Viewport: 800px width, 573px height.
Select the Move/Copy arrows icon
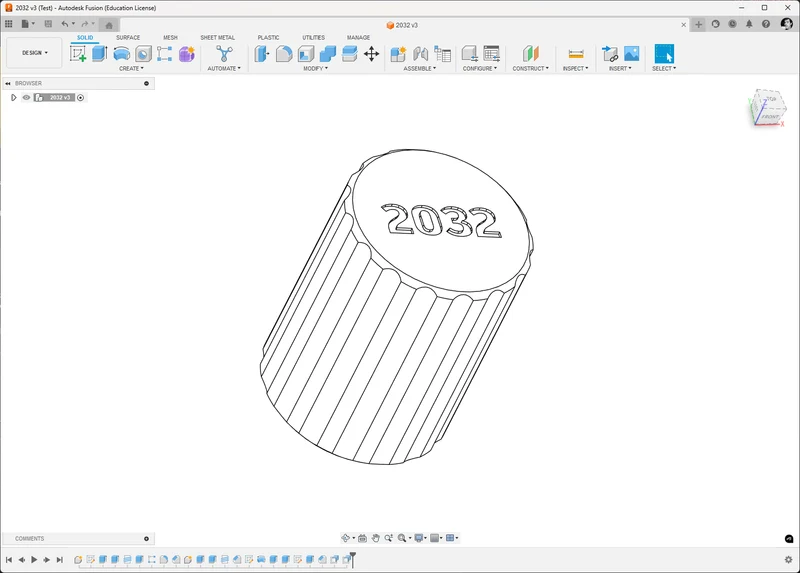coord(371,54)
